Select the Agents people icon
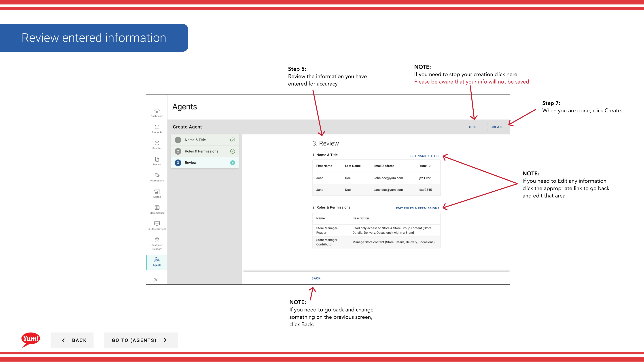Image resolution: width=644 pixels, height=362 pixels. pos(157,260)
